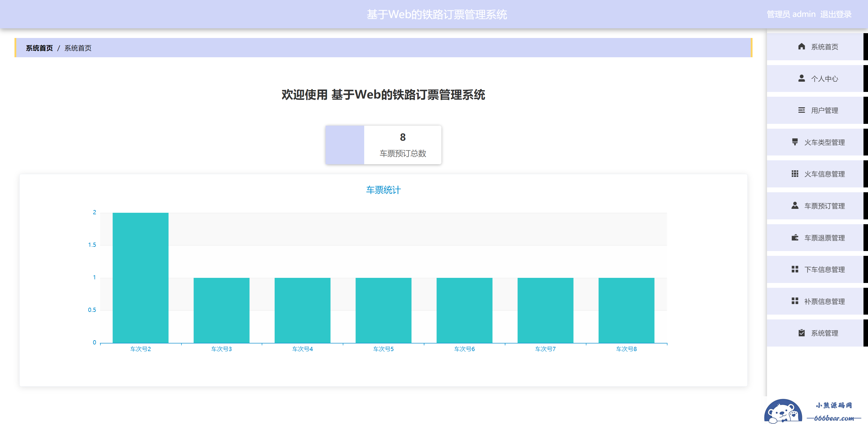Click the 1.5 y-axis label

tap(92, 245)
